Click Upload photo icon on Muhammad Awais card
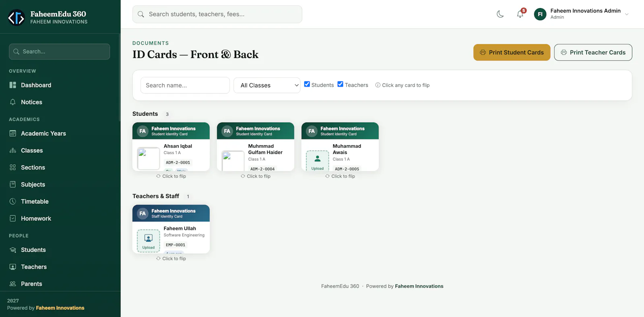The image size is (644, 317). (318, 158)
